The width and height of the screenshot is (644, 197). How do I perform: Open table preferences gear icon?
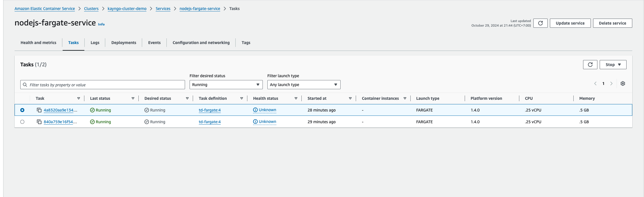[x=623, y=83]
